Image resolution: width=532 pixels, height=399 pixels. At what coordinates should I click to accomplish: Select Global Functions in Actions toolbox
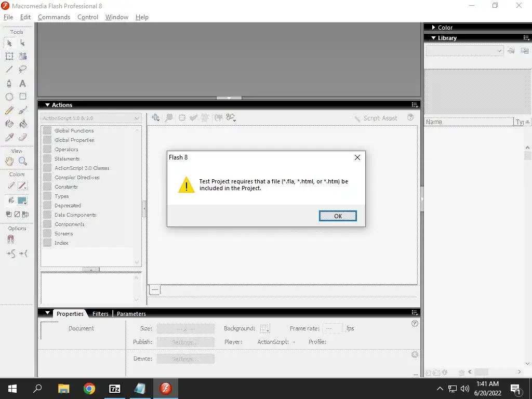[74, 130]
